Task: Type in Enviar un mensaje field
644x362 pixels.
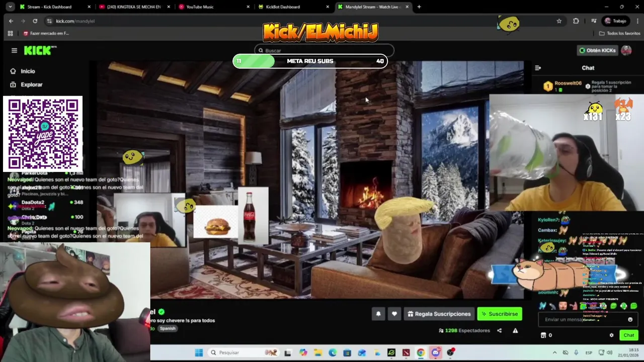Action: pos(582,319)
